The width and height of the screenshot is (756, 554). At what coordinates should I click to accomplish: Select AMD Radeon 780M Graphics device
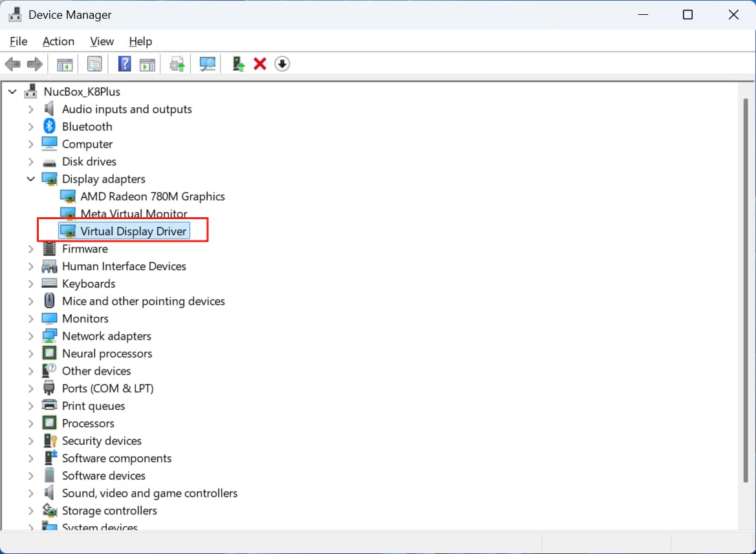152,197
